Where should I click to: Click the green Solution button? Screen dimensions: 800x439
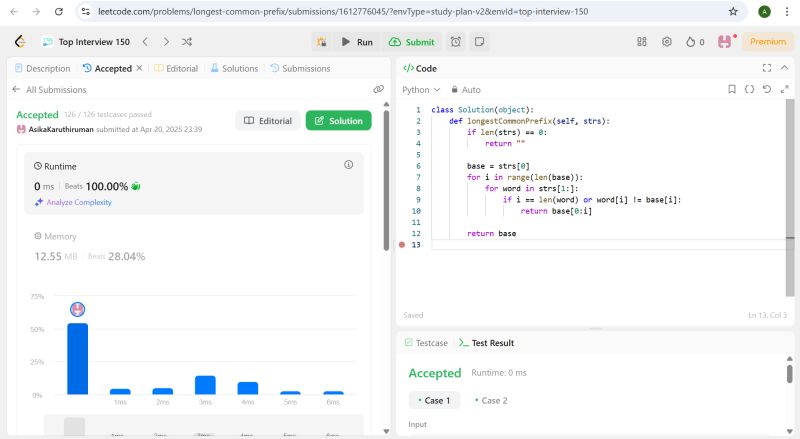pos(339,121)
